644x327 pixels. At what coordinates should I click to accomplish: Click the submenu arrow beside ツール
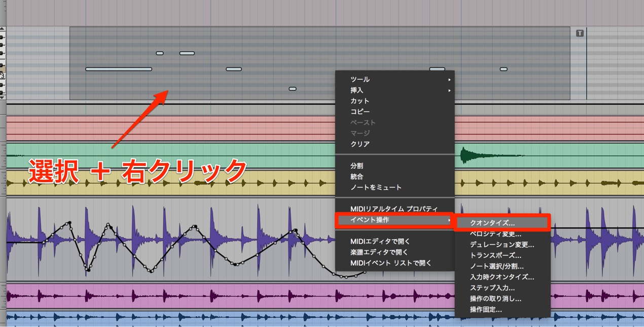[449, 80]
